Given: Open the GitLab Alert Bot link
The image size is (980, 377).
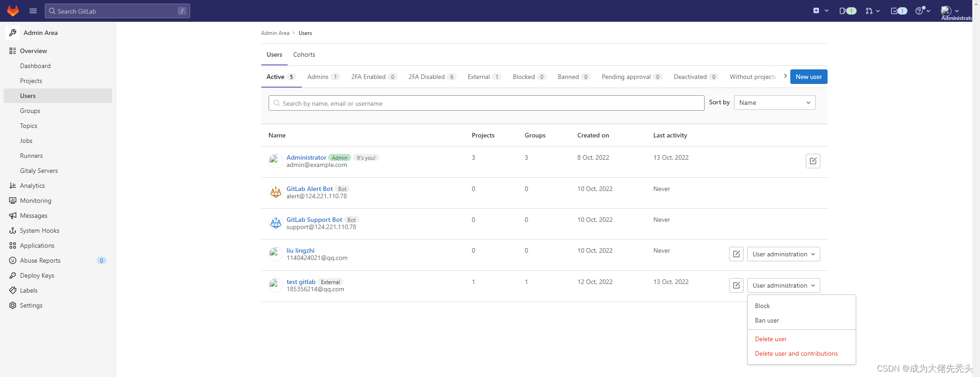Looking at the screenshot, I should (309, 189).
